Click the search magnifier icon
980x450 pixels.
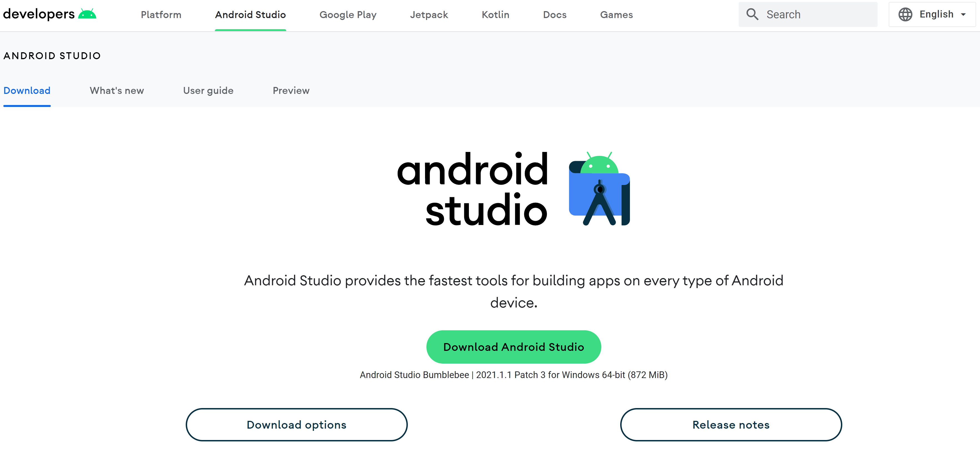coord(751,14)
